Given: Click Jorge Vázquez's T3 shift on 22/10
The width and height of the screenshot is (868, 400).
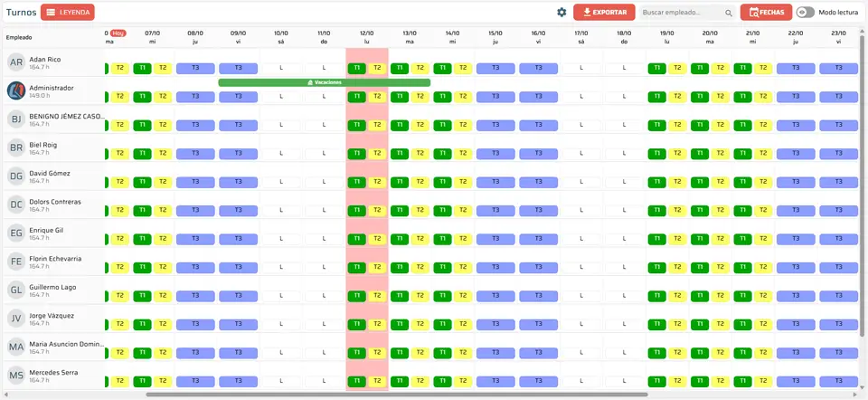Looking at the screenshot, I should (x=796, y=325).
